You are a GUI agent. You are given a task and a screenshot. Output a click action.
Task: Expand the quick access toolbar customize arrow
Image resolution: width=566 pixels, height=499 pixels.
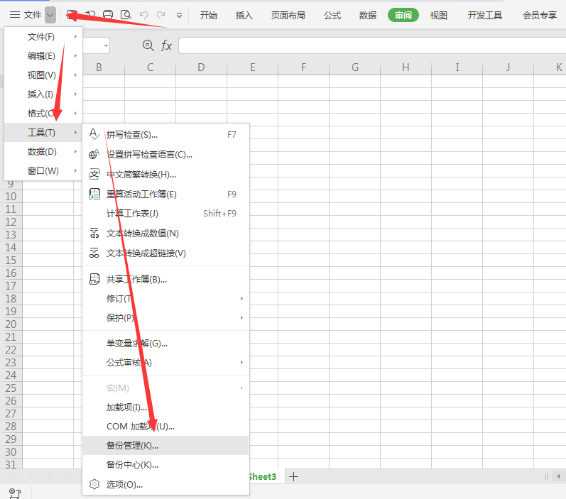pos(179,15)
